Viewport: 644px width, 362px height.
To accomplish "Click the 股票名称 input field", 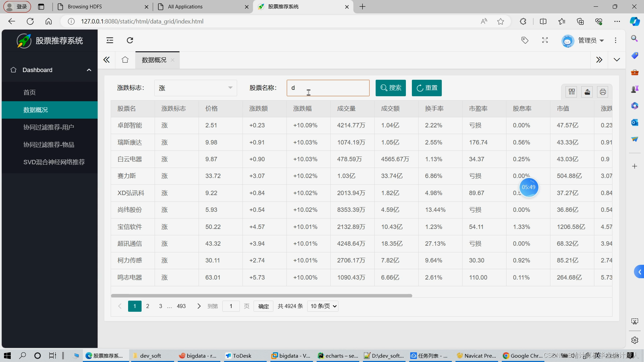I will tap(328, 88).
